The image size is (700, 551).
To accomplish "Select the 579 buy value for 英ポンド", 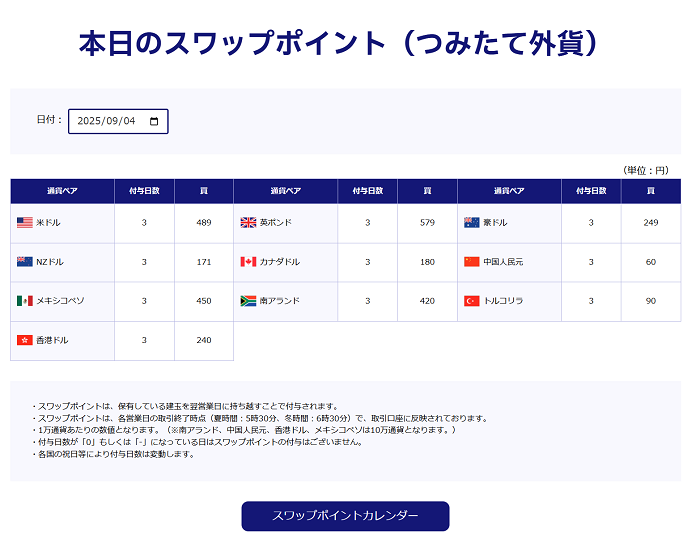I will coord(427,223).
